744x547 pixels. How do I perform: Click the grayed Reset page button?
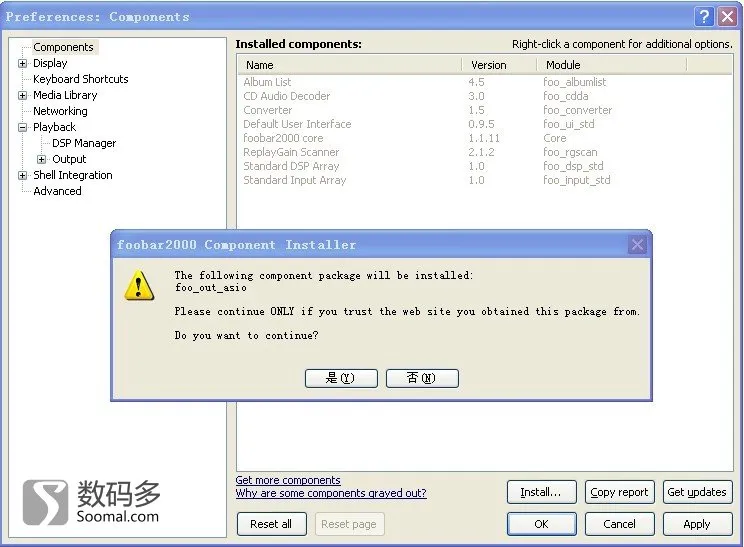(349, 524)
